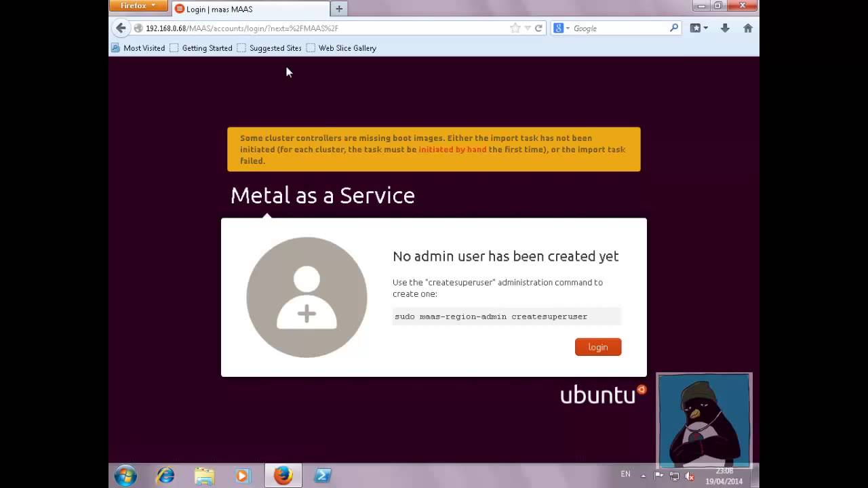Click the orange login button

[x=598, y=347]
